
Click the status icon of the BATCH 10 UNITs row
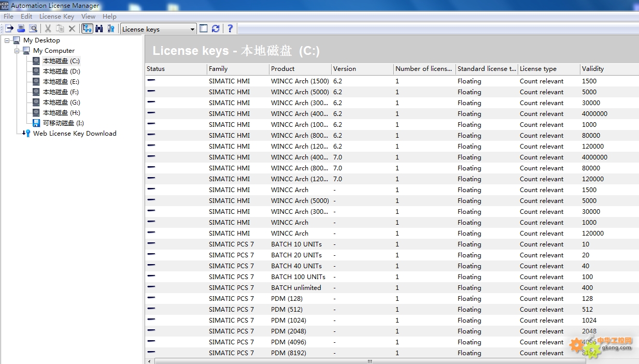[x=151, y=244]
